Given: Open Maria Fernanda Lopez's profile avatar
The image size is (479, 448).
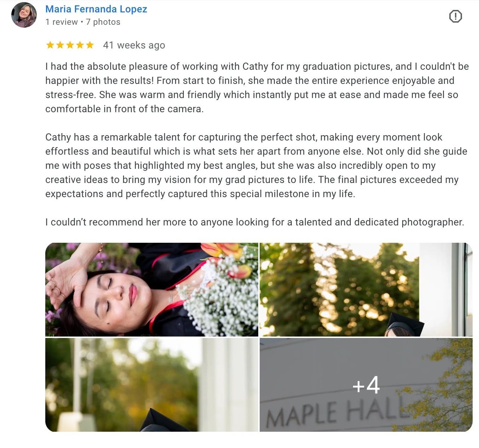Looking at the screenshot, I should click(x=24, y=15).
